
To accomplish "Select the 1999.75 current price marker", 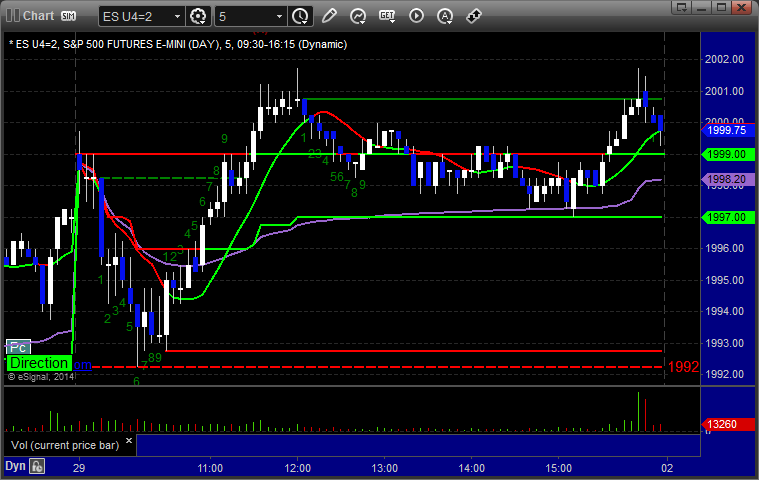I will [728, 130].
